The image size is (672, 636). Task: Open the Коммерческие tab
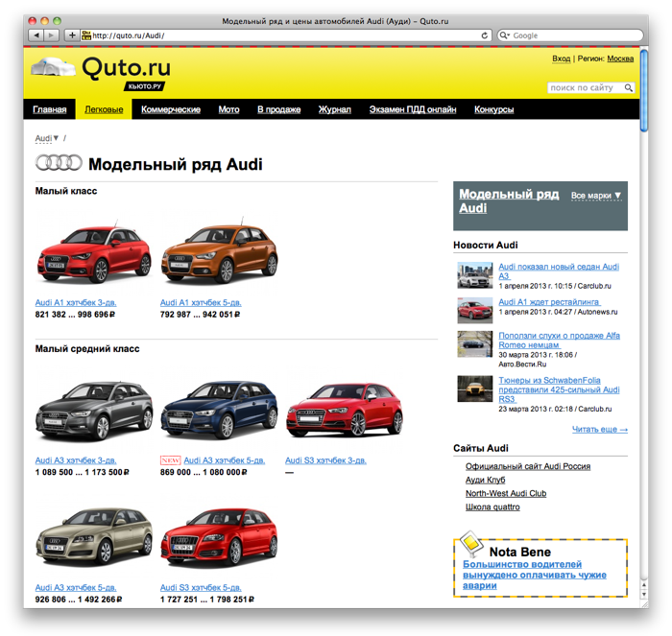(171, 109)
